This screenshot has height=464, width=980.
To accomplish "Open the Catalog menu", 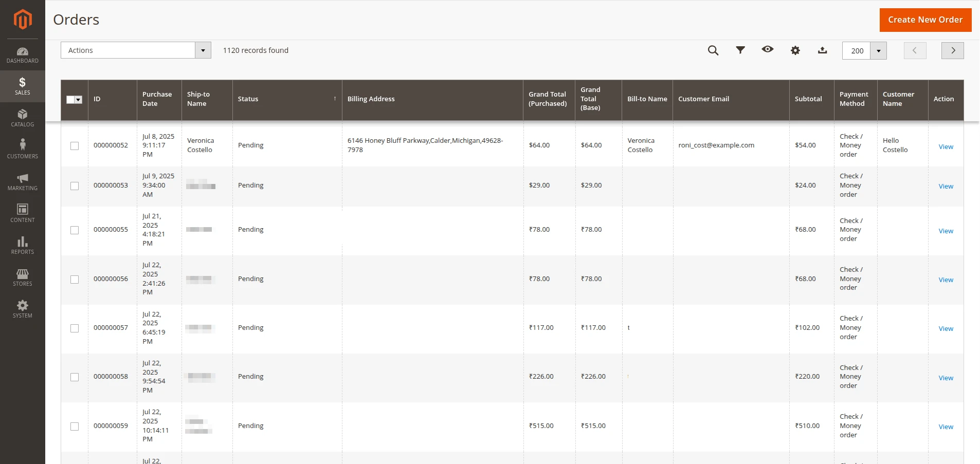I will 23,118.
